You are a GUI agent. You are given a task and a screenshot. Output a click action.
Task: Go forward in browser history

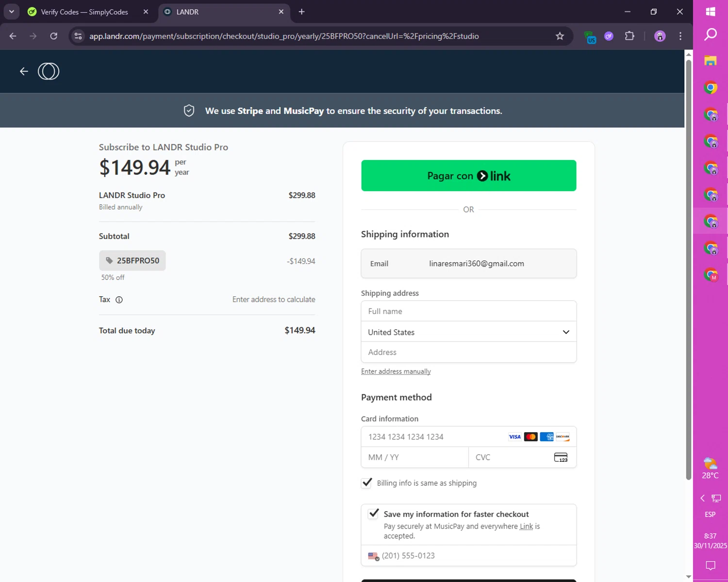[x=33, y=36]
